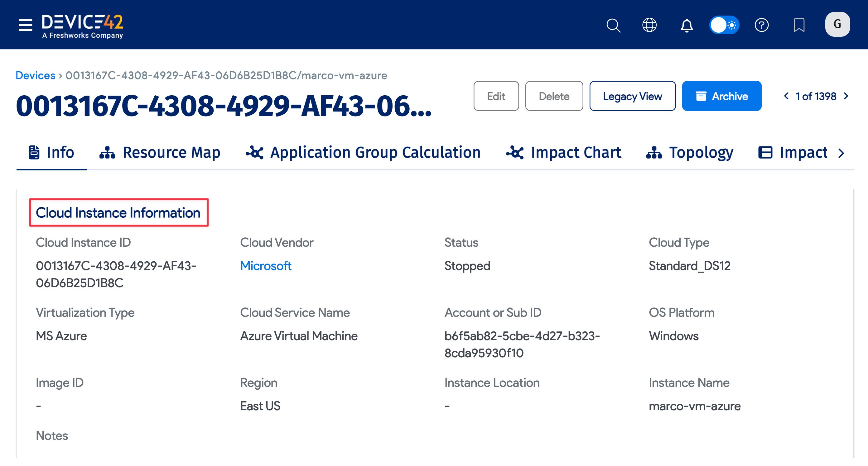
Task: Expand the hidden tabs with the right chevron
Action: [x=841, y=153]
